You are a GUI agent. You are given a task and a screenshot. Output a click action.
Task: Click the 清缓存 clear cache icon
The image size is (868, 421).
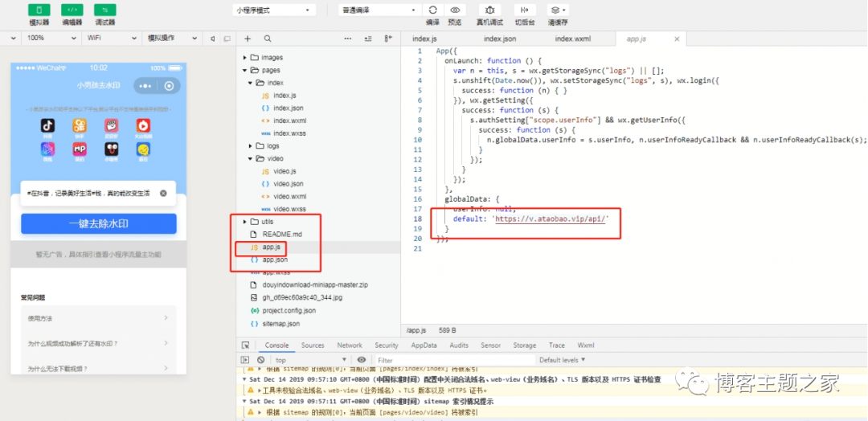[x=558, y=10]
